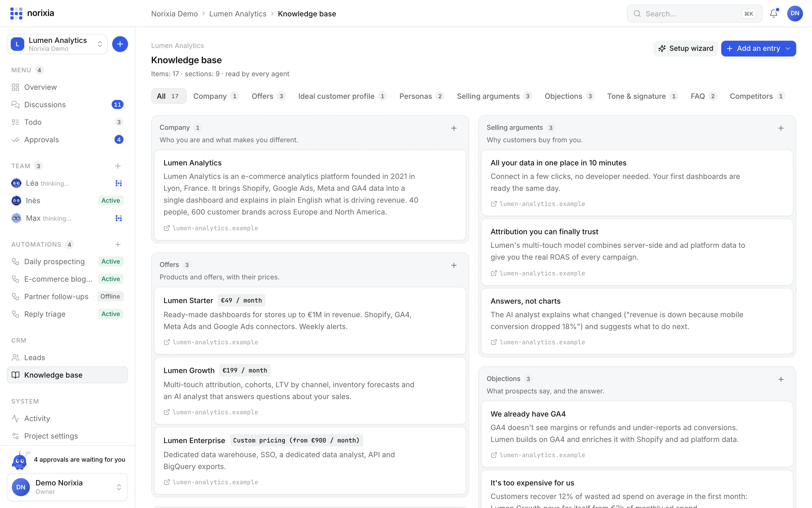812x508 pixels.
Task: Click the notifications bell icon
Action: pyautogui.click(x=773, y=14)
